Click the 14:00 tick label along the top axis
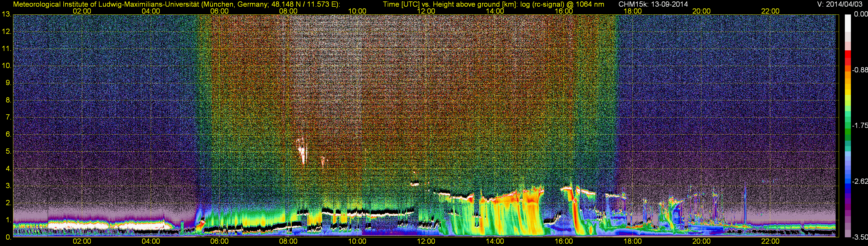Image resolution: width=868 pixels, height=246 pixels. [x=495, y=11]
